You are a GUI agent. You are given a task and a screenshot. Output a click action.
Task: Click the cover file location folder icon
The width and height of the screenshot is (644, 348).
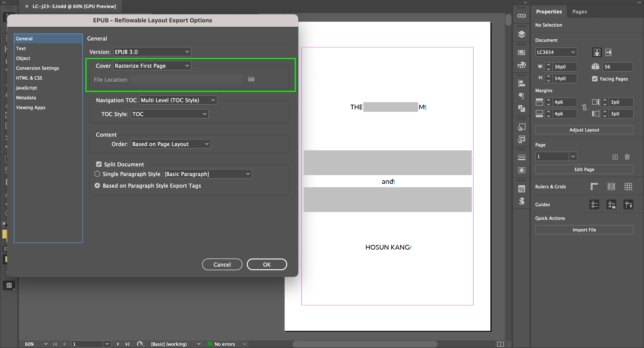click(251, 79)
